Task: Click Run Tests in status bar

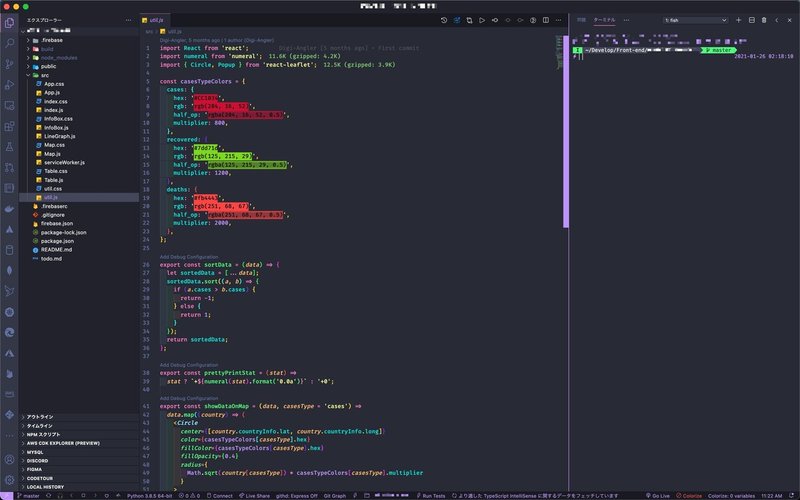Action: (x=431, y=496)
